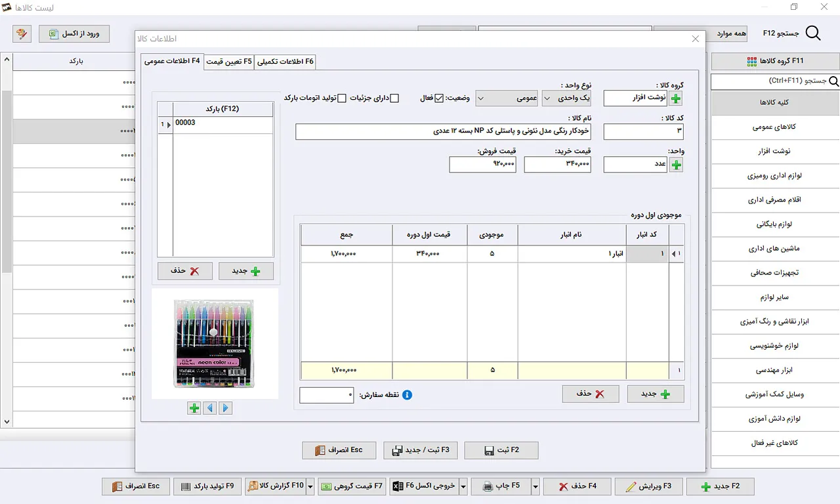Add a product image with the green plus
Viewport: 840px width, 504px height.
[x=194, y=408]
